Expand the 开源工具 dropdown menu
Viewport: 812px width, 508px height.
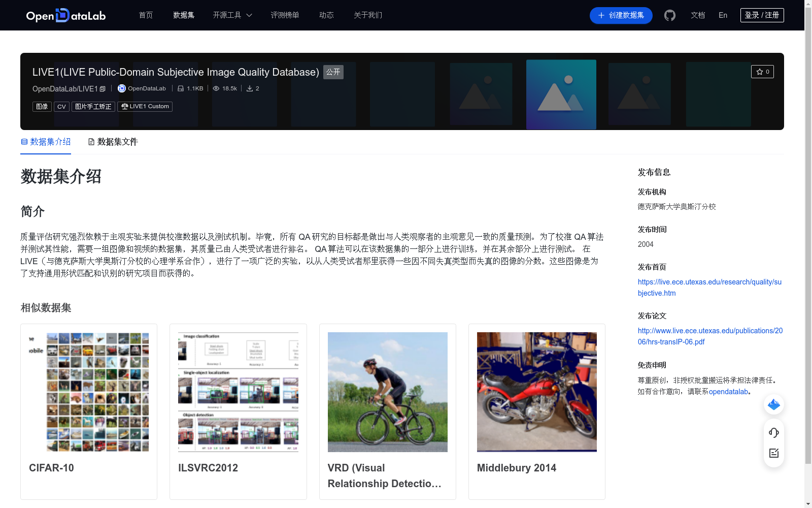tap(232, 15)
